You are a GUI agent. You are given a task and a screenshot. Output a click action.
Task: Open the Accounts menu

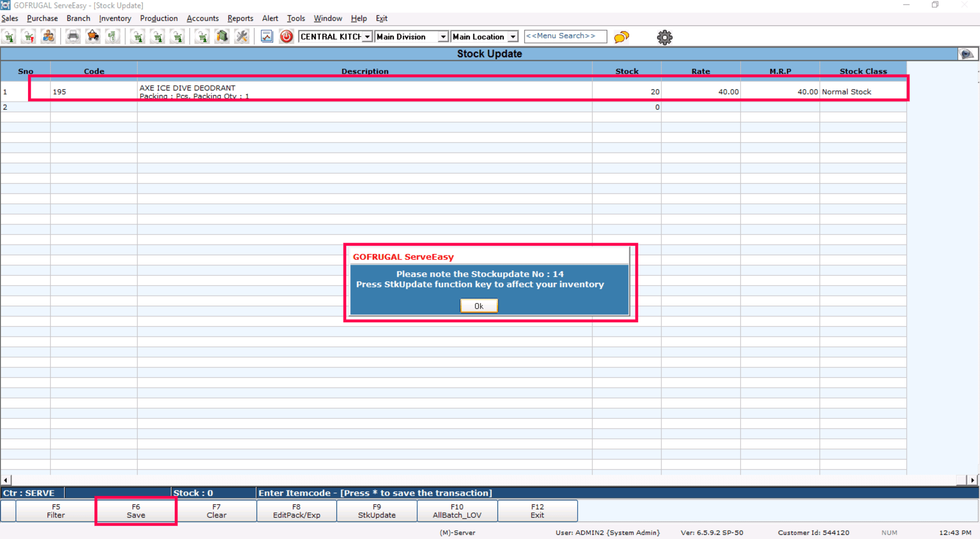tap(203, 18)
